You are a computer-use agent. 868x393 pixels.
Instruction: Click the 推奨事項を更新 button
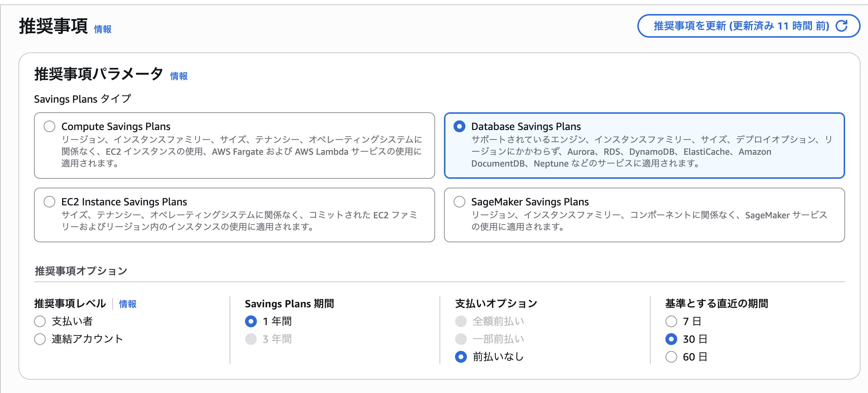click(749, 26)
